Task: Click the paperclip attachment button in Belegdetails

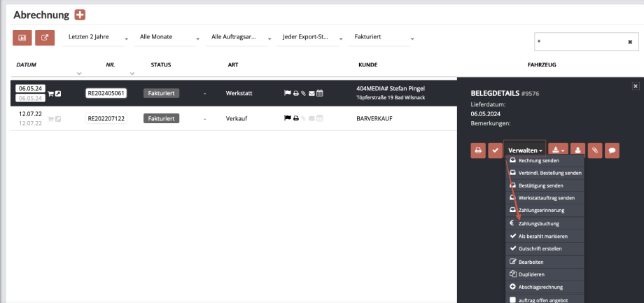Action: 594,150
